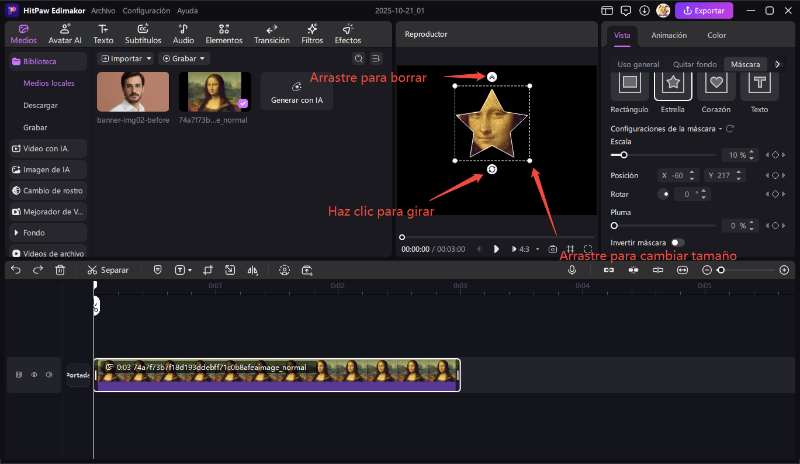This screenshot has width=800, height=464.
Task: Add keyframe for Posición
Action: 775,175
